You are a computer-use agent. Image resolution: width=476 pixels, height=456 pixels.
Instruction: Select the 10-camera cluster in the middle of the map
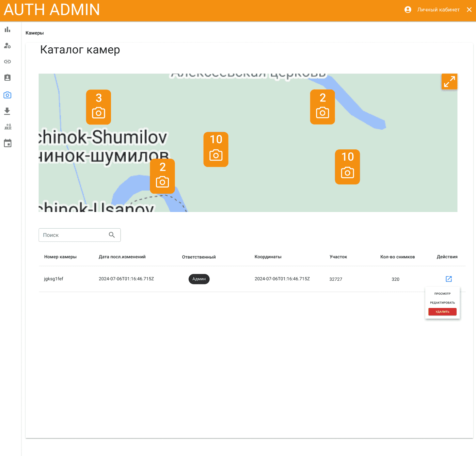[216, 149]
